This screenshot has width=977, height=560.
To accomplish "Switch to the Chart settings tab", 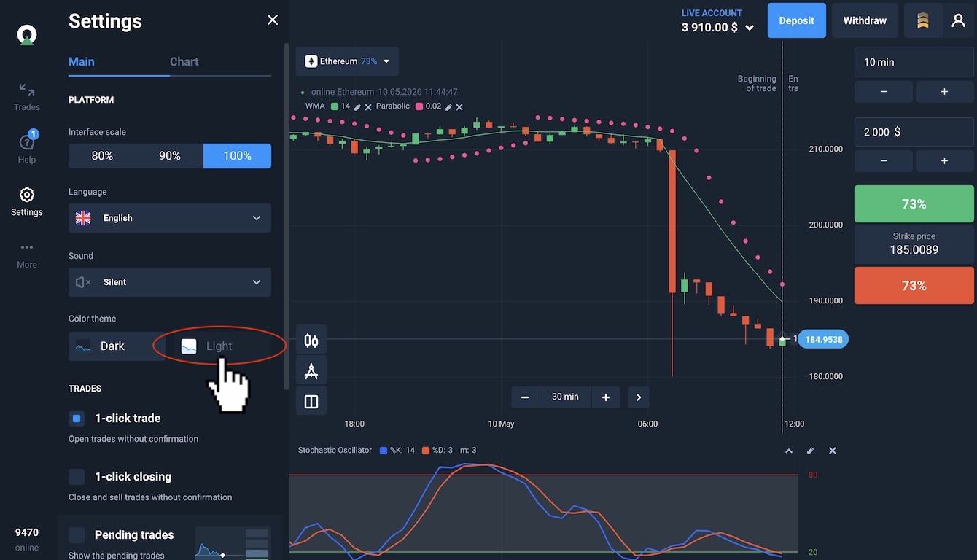I will (x=184, y=62).
